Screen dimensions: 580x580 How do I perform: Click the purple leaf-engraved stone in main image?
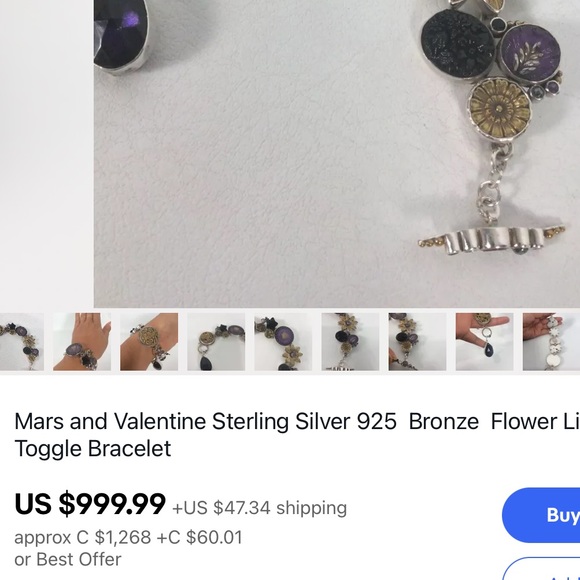pyautogui.click(x=530, y=52)
